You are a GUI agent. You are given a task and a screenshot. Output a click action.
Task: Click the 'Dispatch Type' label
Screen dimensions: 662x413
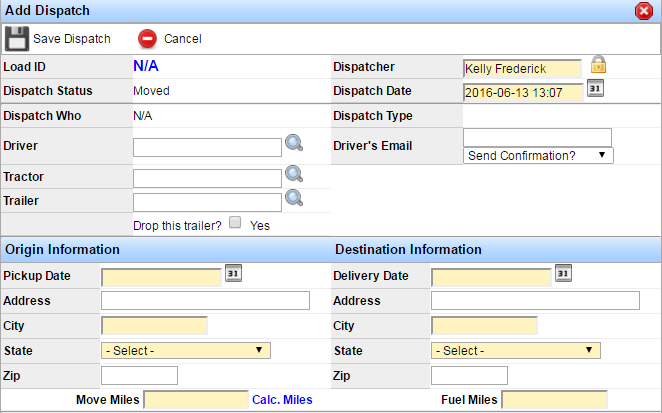pyautogui.click(x=373, y=116)
